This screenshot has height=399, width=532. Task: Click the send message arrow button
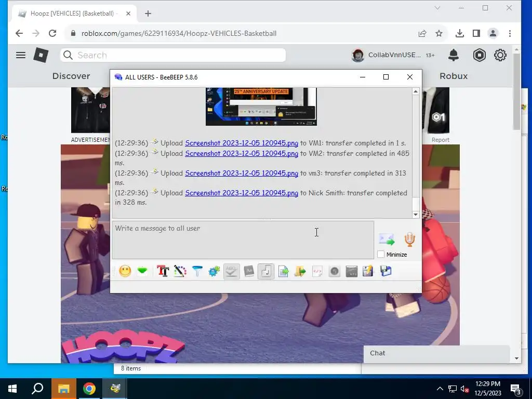[x=387, y=240]
